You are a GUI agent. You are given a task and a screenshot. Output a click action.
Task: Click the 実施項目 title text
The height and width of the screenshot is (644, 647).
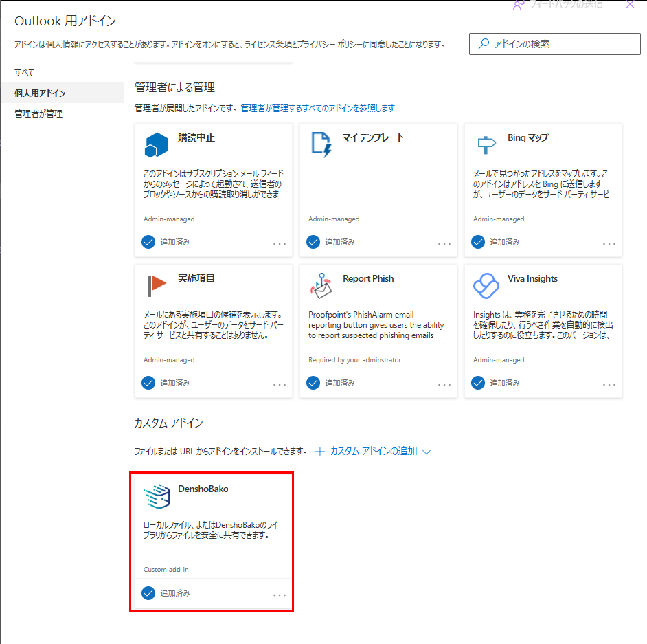(196, 278)
